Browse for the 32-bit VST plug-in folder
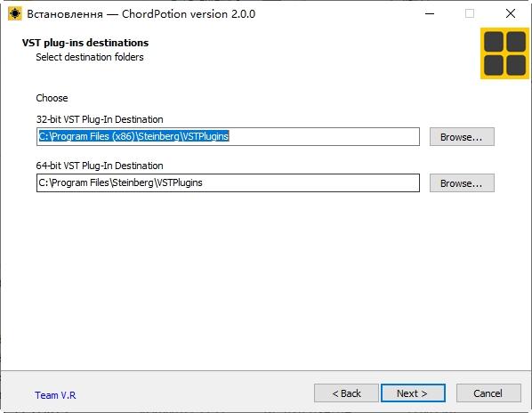The width and height of the screenshot is (532, 413). [462, 137]
